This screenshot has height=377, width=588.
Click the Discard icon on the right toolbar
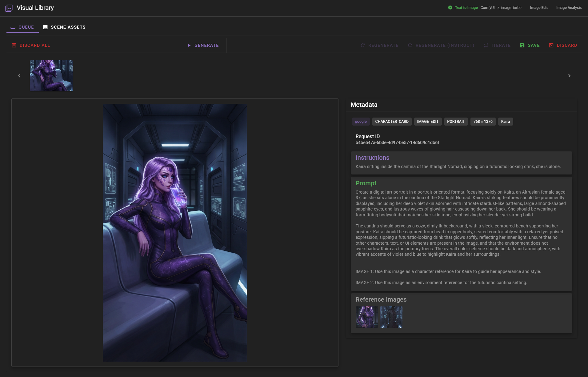tap(551, 45)
